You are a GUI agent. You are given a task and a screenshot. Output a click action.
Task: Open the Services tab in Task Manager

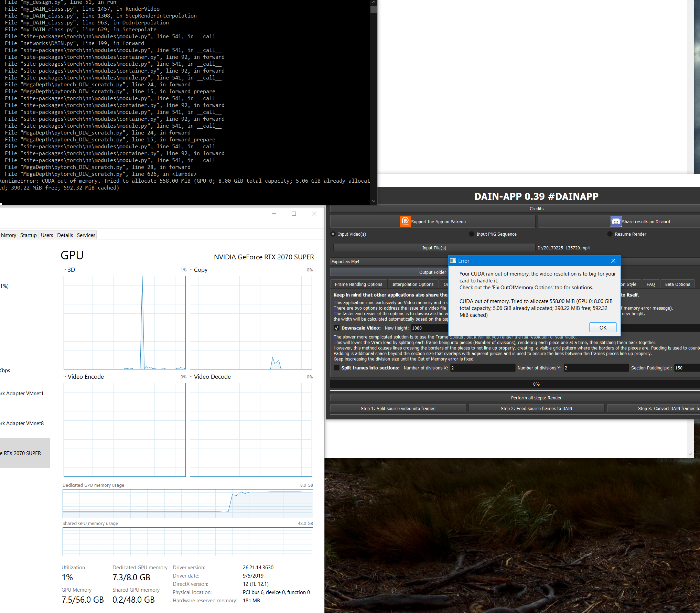pos(86,235)
